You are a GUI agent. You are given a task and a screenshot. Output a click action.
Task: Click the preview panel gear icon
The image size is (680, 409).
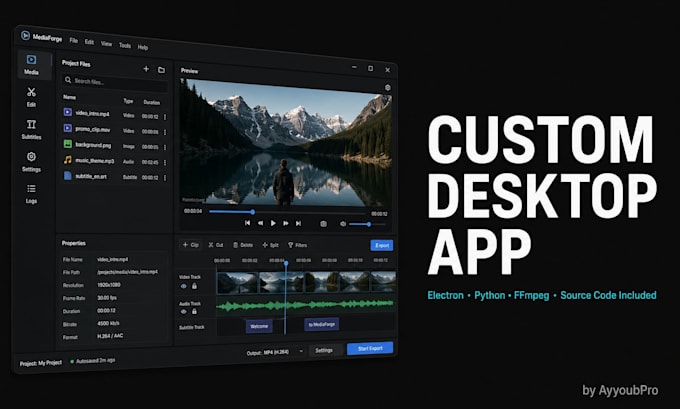[388, 88]
